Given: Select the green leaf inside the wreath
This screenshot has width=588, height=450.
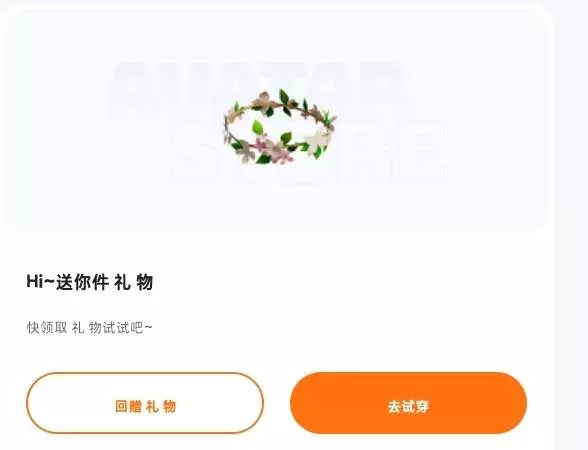Looking at the screenshot, I should point(258,128).
